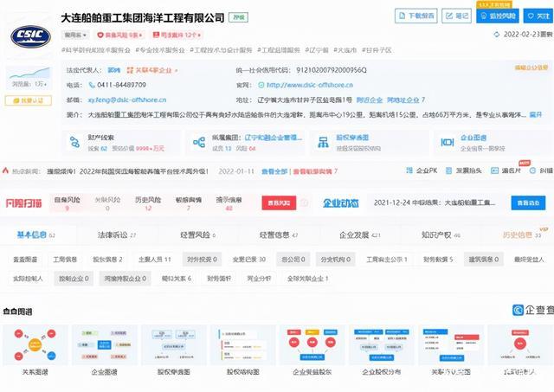Image resolution: width=554 pixels, height=392 pixels.
Task: Select the 主要人员 11 sub-tab
Action: tap(155, 260)
